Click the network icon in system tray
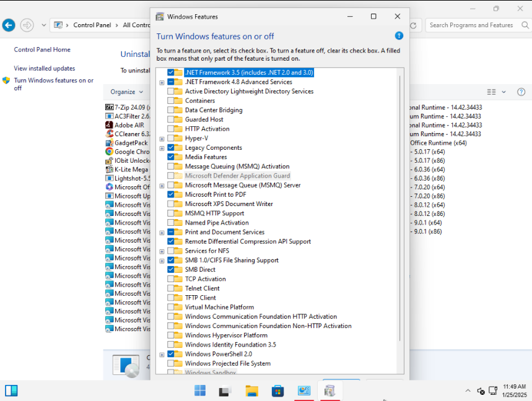 point(493,390)
